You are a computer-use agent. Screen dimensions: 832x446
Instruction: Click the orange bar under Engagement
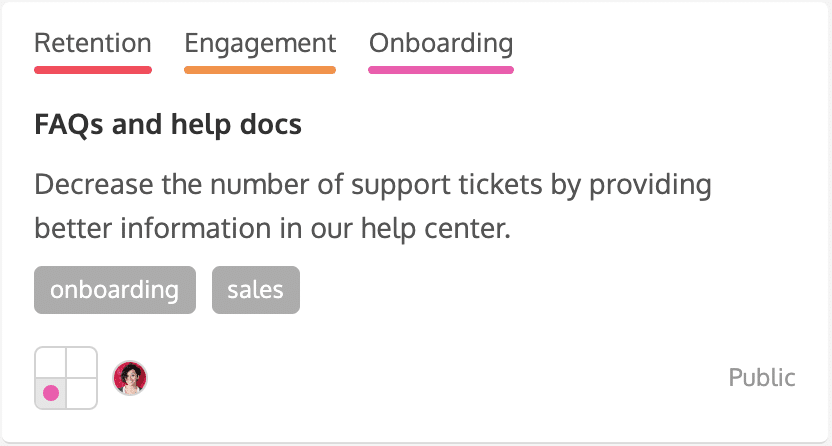pyautogui.click(x=260, y=70)
